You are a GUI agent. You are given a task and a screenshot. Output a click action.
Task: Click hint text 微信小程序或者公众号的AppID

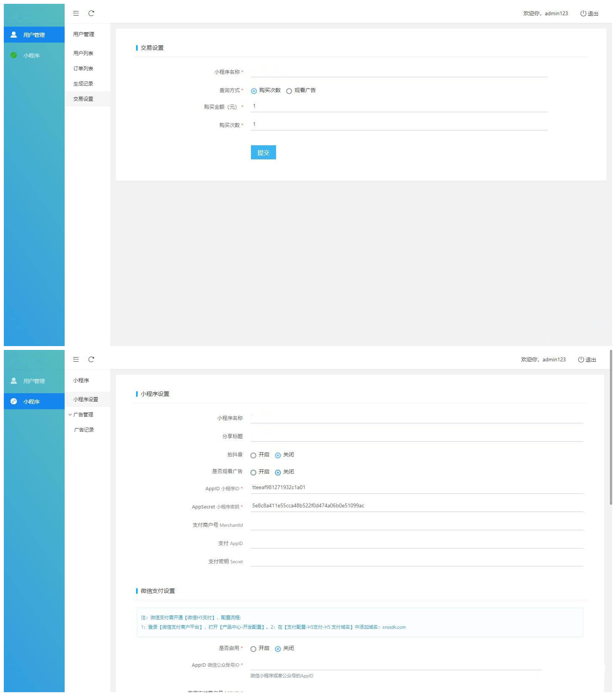click(282, 676)
